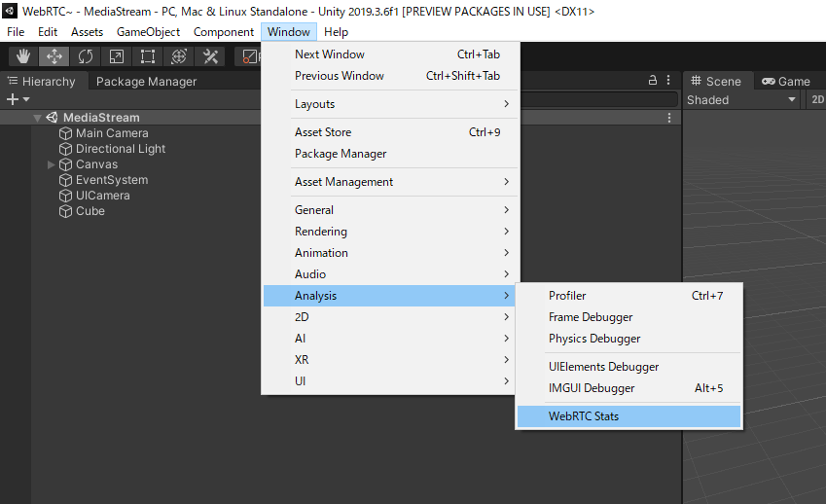Collapse the MediaStream scene tree
826x504 pixels.
[x=37, y=118]
